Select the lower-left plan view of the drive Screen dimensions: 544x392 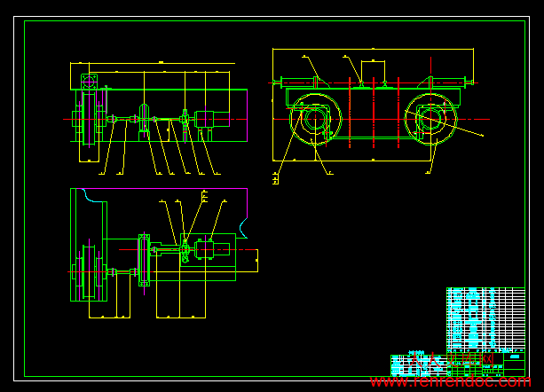163,253
